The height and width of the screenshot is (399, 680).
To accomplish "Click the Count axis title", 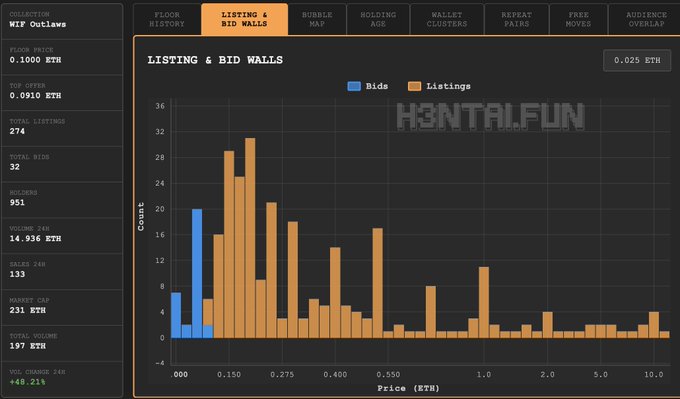I will (141, 217).
